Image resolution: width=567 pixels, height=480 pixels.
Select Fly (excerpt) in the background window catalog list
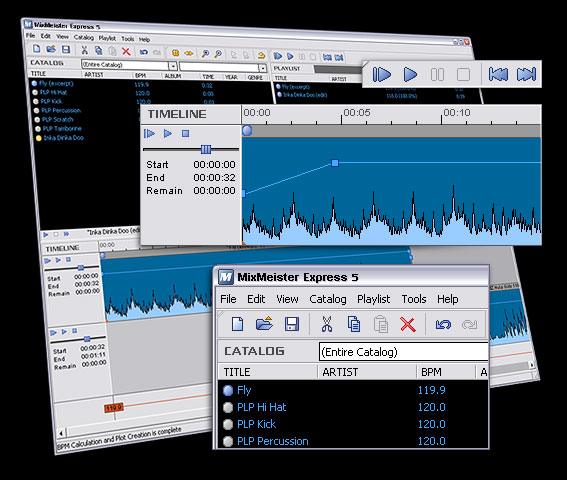(56, 83)
